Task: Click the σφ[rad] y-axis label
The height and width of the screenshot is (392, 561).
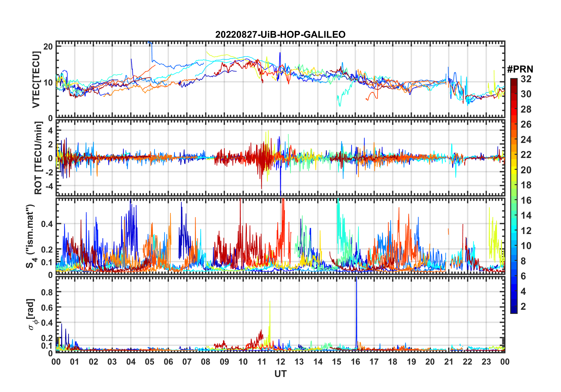Action: [x=31, y=314]
